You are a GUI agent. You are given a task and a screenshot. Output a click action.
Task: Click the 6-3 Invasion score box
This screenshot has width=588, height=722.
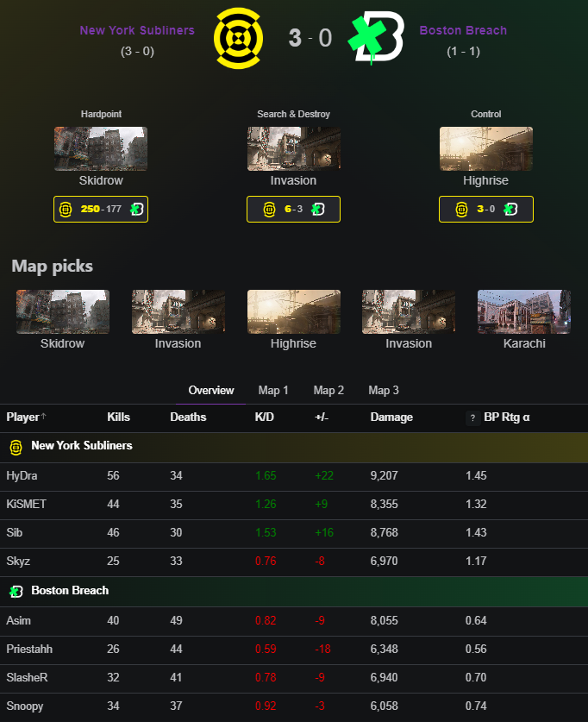pyautogui.click(x=293, y=209)
